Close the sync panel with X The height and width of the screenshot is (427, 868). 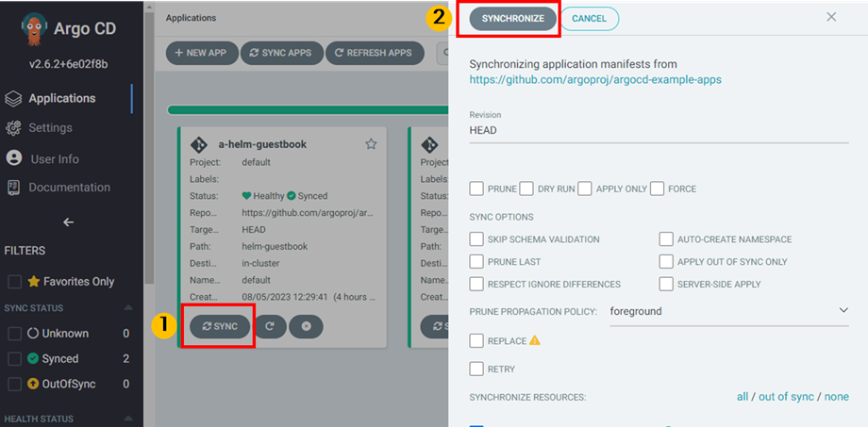tap(831, 17)
